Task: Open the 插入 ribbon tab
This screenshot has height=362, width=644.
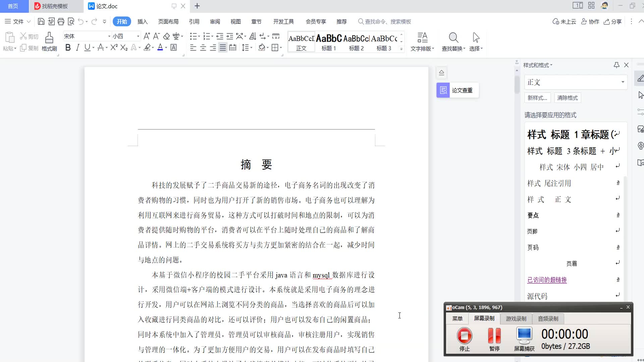Action: click(142, 22)
